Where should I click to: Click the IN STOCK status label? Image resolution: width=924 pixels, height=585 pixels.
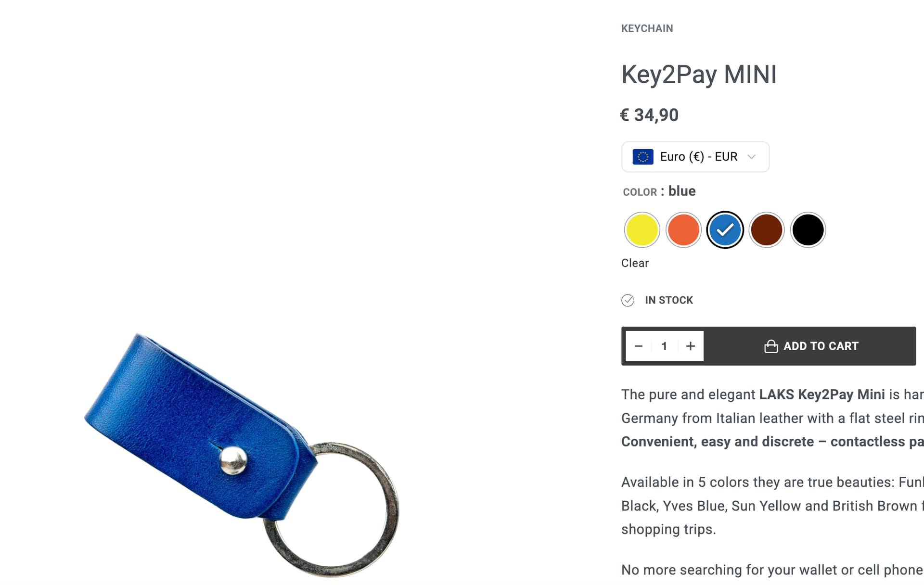[x=669, y=300]
